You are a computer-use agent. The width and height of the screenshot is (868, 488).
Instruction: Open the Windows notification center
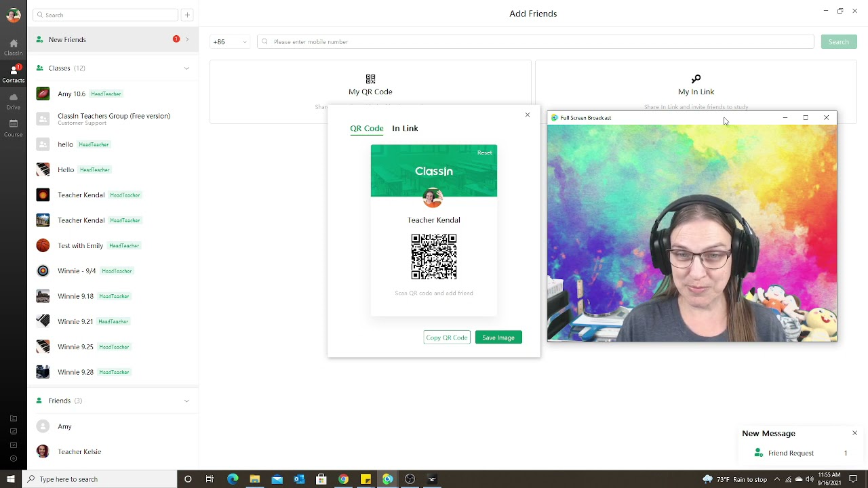coord(853,479)
